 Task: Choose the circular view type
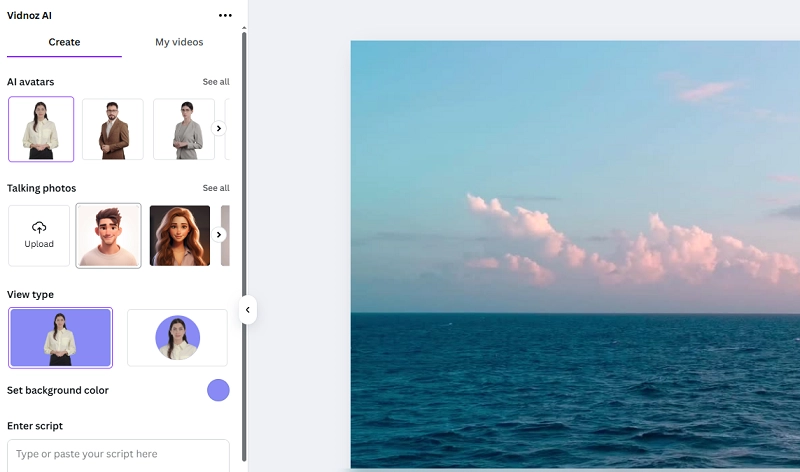point(177,338)
